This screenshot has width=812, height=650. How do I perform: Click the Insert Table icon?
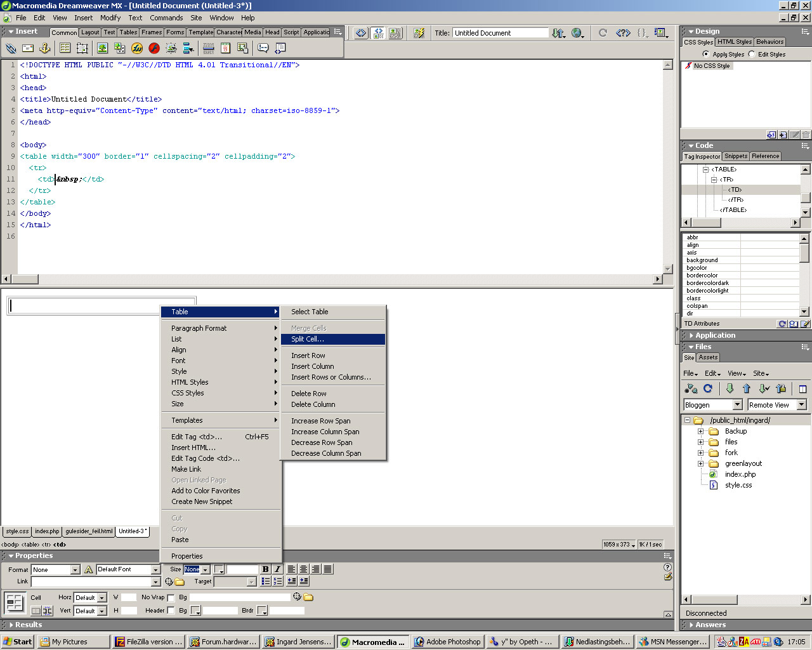65,48
